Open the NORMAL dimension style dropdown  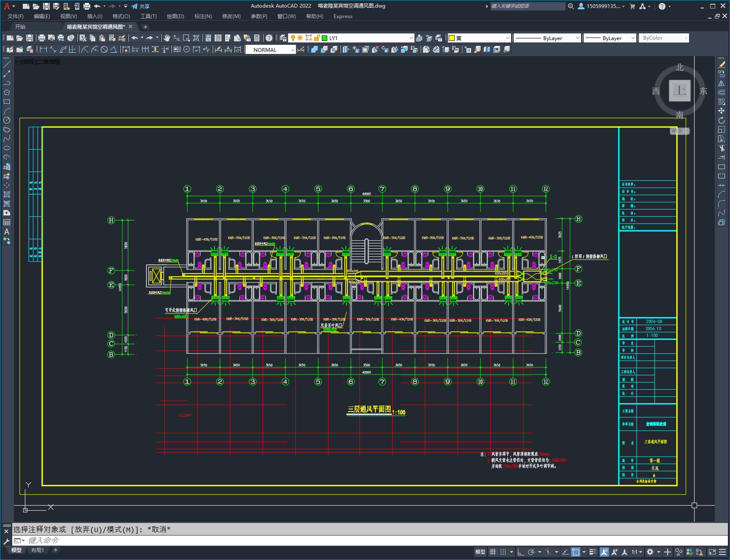click(293, 50)
